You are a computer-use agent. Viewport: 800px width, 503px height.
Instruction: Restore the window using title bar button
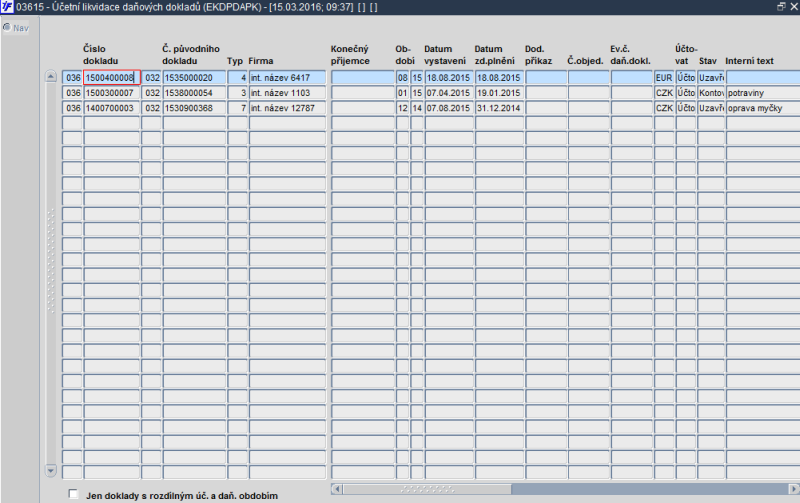tap(781, 7)
